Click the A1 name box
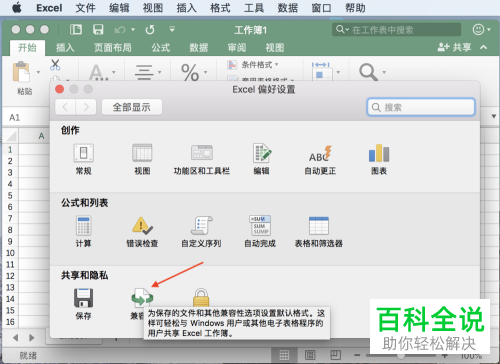Viewport: 500px width, 364px height. (x=26, y=117)
